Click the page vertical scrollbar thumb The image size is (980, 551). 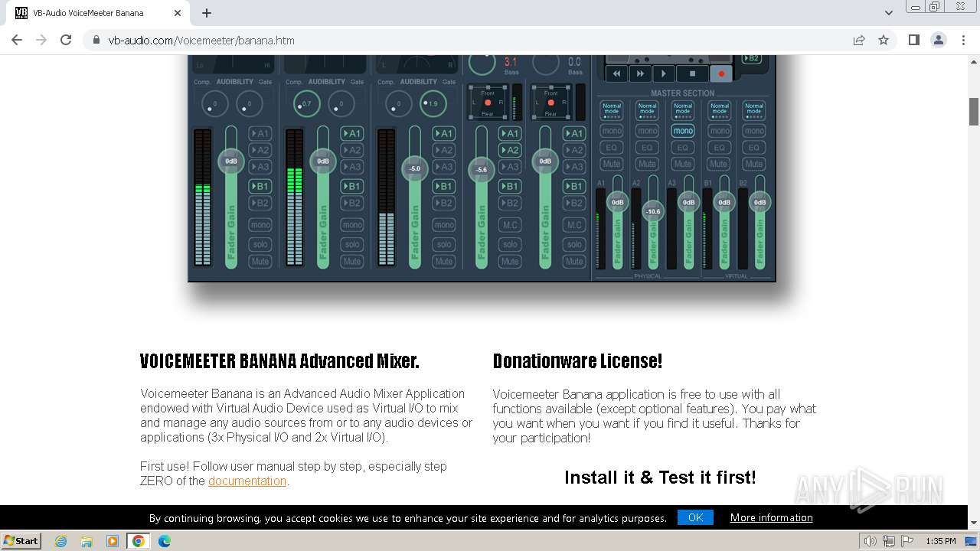tap(974, 112)
